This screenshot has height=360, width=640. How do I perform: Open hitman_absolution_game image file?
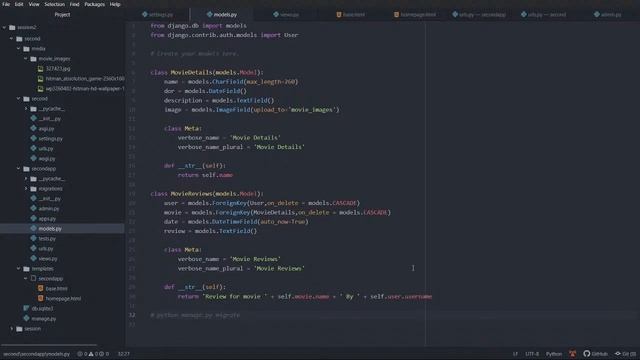85,79
